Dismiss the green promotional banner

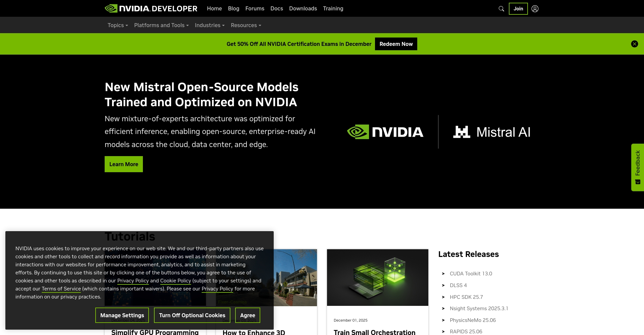pos(634,44)
